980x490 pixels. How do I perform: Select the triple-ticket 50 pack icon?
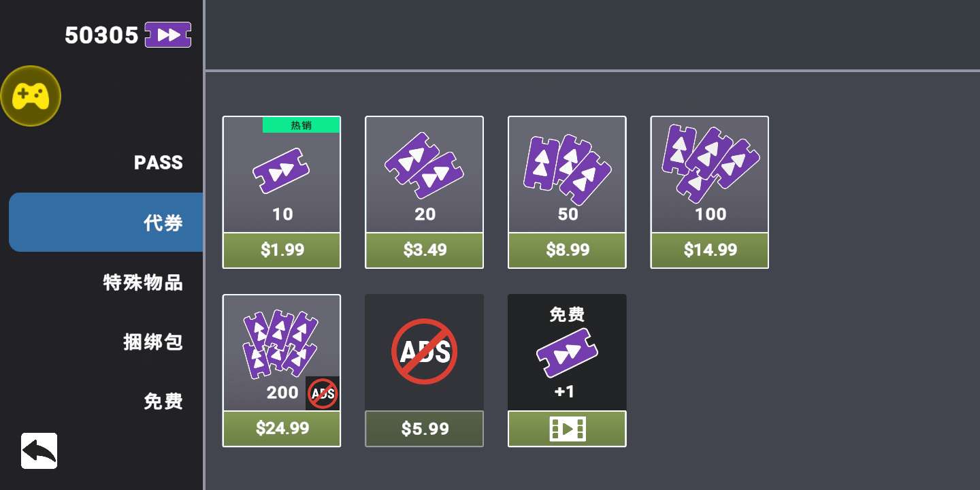[567, 170]
